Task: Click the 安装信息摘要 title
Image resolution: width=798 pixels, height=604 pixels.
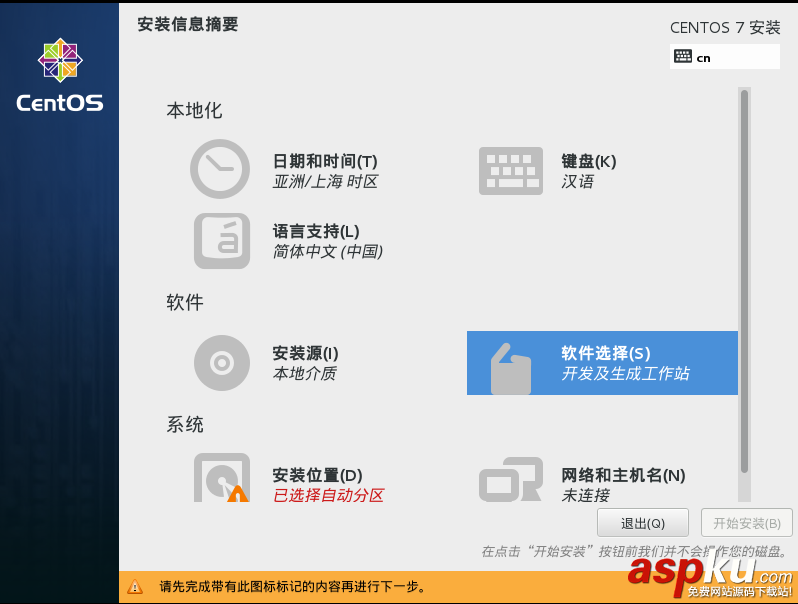Action: [x=188, y=24]
